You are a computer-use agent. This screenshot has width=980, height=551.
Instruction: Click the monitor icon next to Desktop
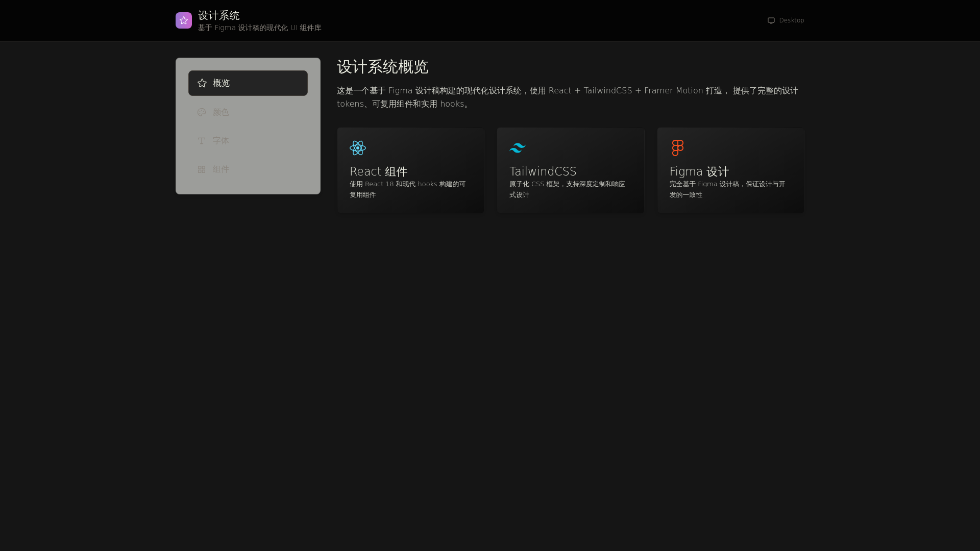tap(771, 20)
